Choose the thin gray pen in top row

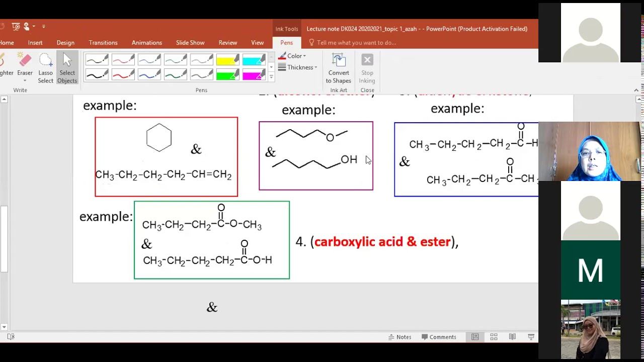pos(202,60)
